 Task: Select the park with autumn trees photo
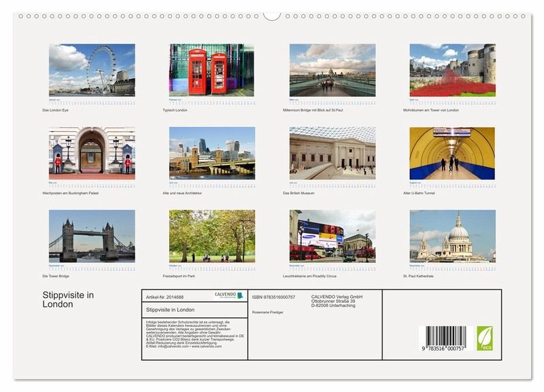tap(212, 236)
